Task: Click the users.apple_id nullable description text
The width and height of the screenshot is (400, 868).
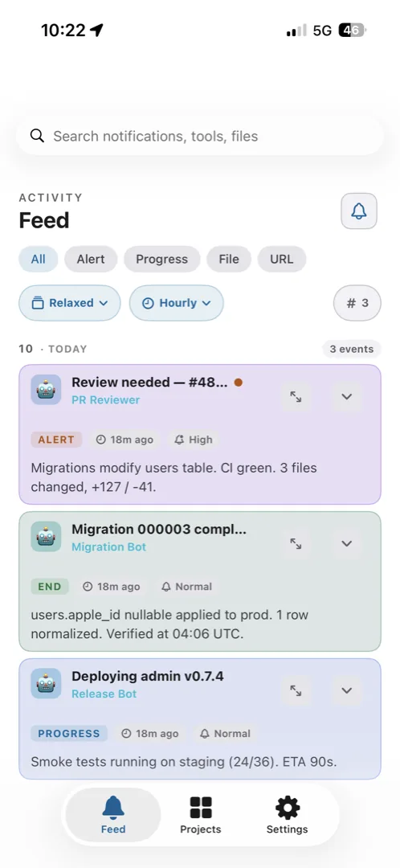Action: [x=169, y=624]
